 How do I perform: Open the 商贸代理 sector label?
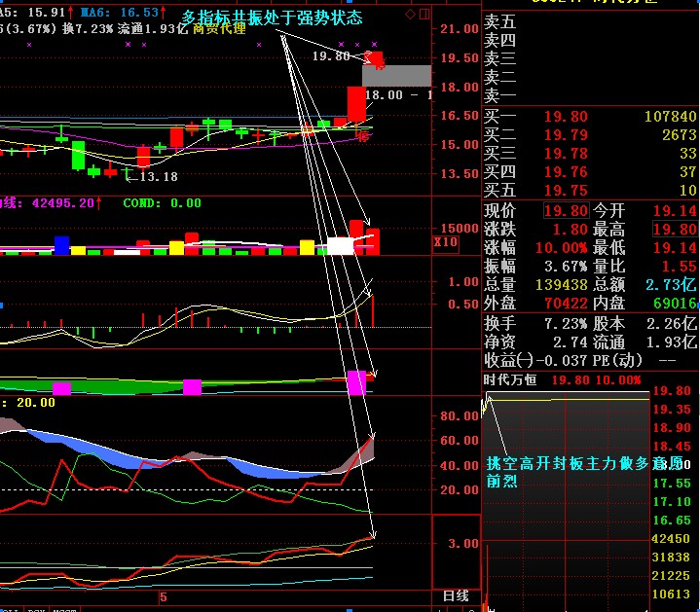(x=220, y=29)
